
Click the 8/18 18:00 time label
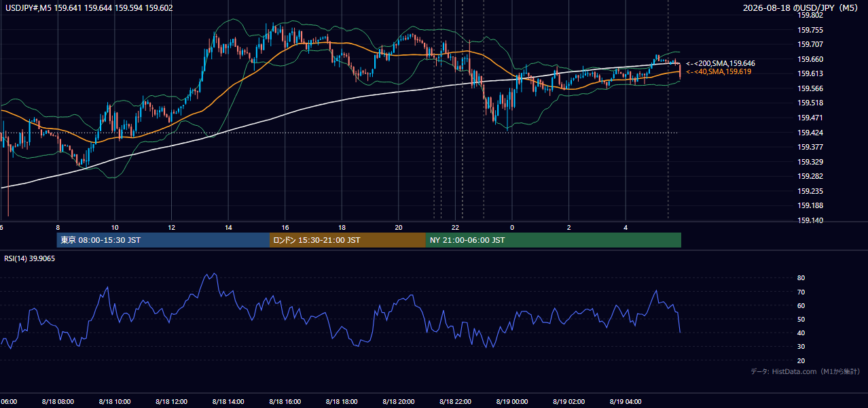tap(342, 402)
